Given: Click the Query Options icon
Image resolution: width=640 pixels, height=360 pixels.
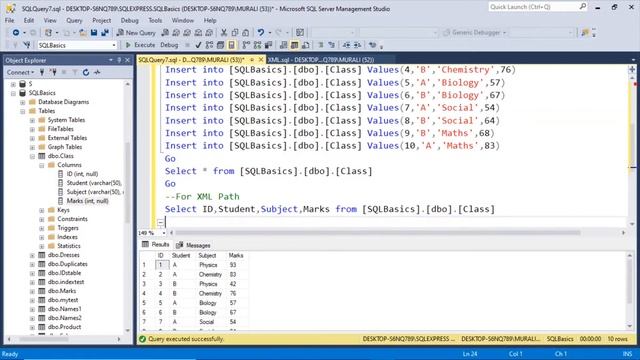Looking at the screenshot, I should click(220, 45).
